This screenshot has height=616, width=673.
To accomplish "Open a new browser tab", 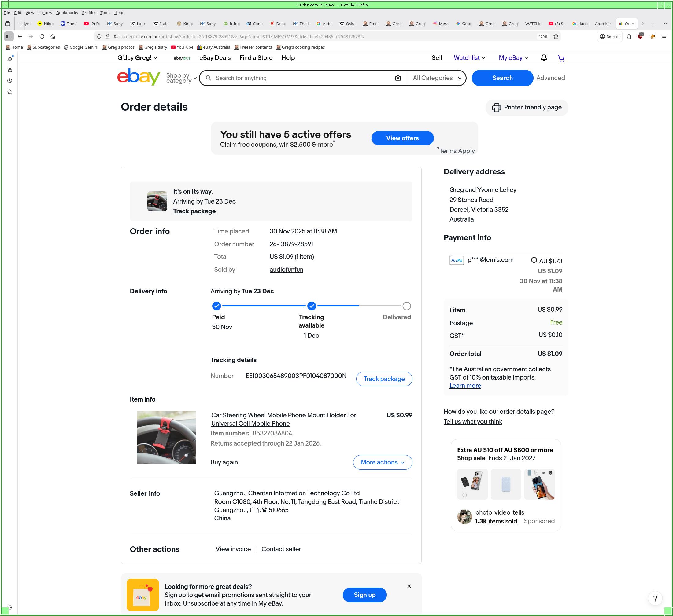I will pyautogui.click(x=653, y=24).
